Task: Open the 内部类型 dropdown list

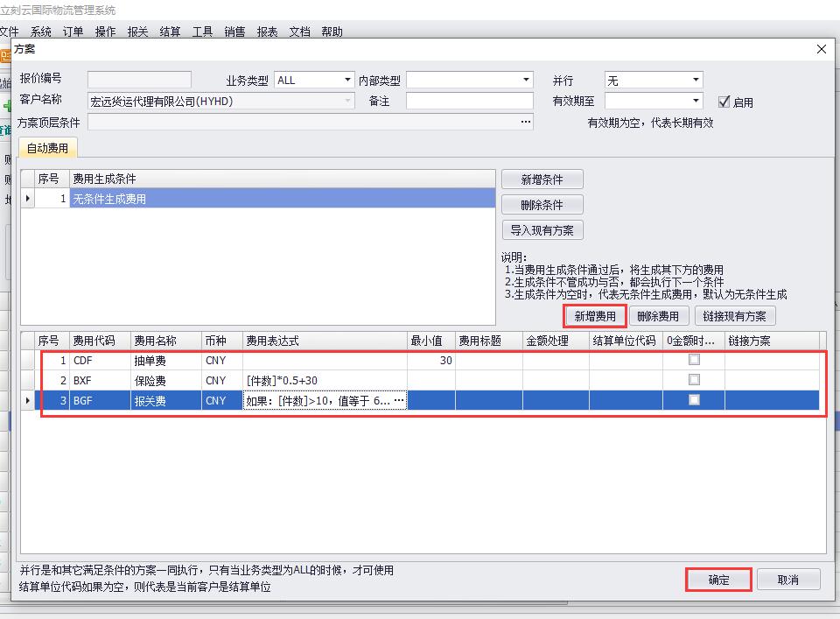Action: coord(526,80)
